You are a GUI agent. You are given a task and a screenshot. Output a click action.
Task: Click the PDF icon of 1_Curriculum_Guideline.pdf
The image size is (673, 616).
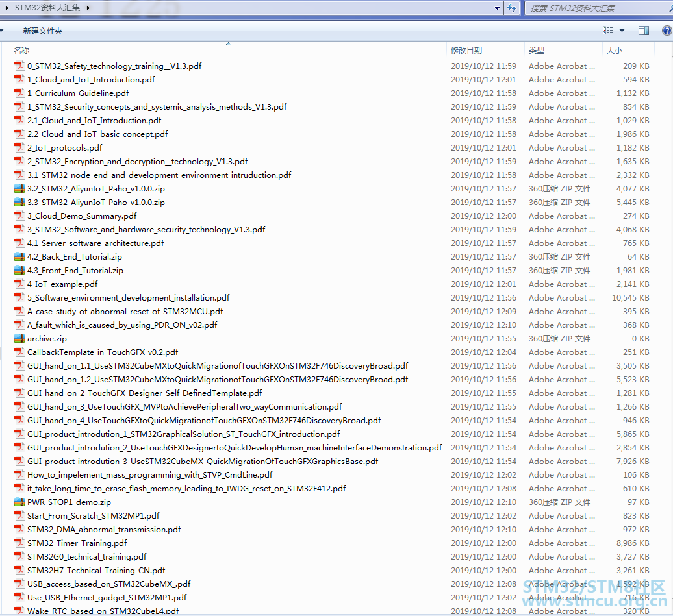[x=19, y=93]
